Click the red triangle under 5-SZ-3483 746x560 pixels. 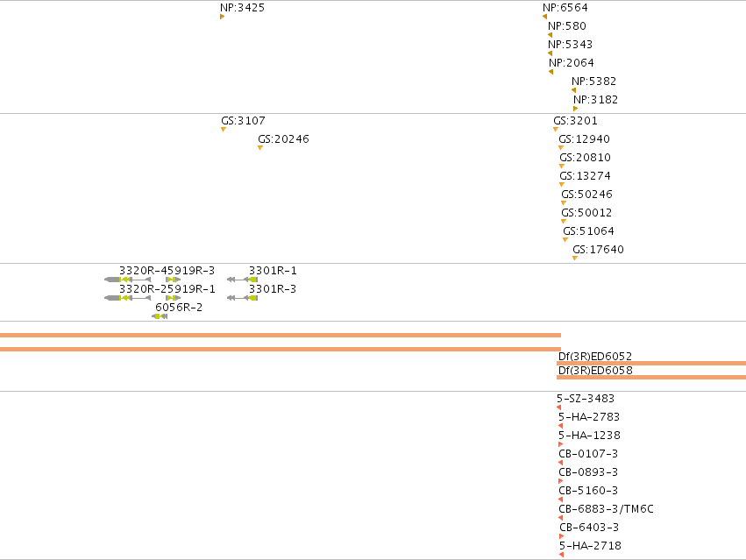coord(559,408)
